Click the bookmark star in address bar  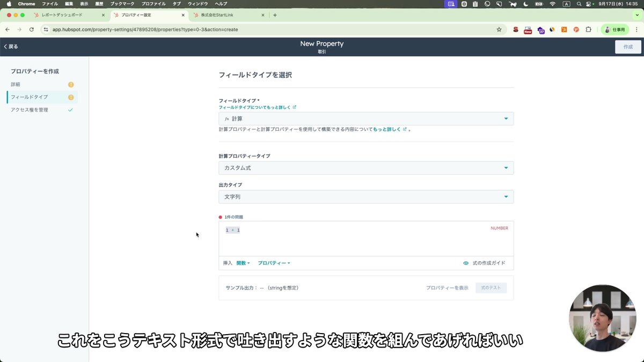[499, 31]
